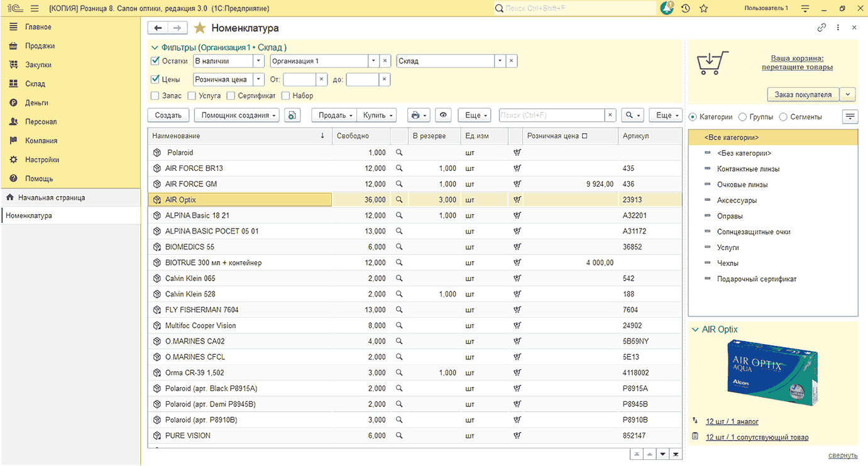This screenshot has height=466, width=868.
Task: Open the Продажи section
Action: (x=40, y=46)
